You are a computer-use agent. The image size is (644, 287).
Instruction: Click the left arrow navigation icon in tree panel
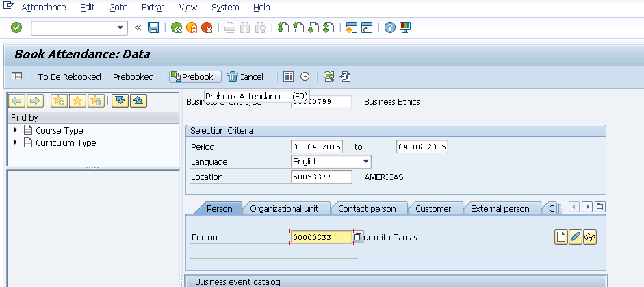[x=17, y=101]
